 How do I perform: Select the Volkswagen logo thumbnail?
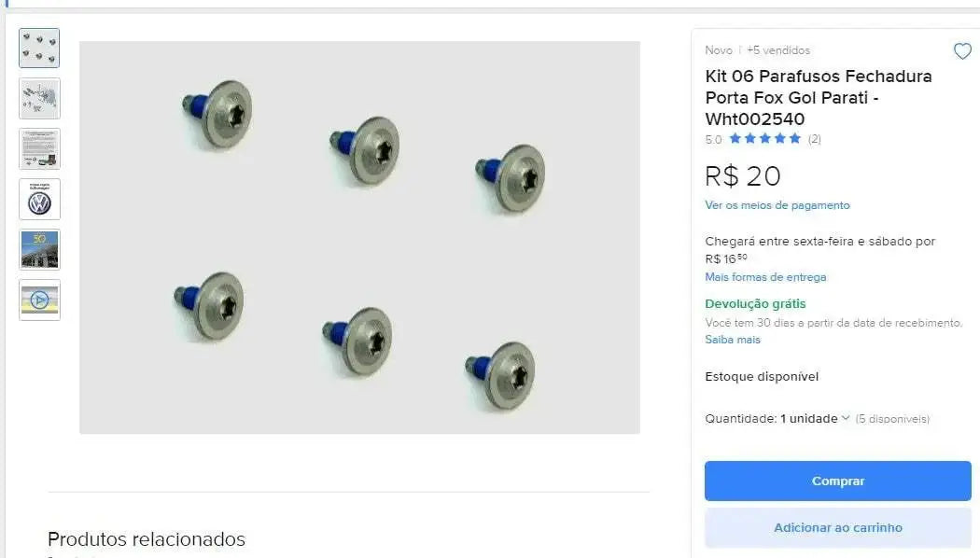pyautogui.click(x=39, y=200)
